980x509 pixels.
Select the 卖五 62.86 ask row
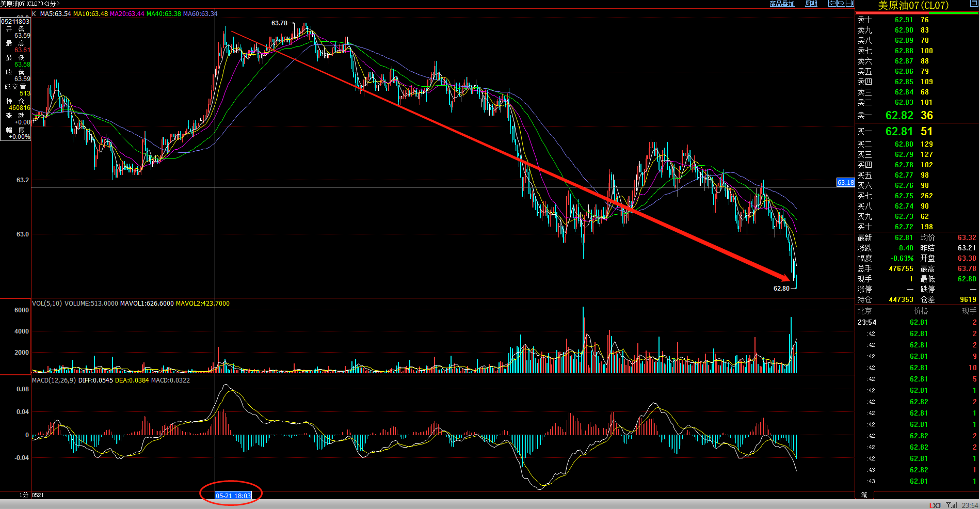(917, 72)
